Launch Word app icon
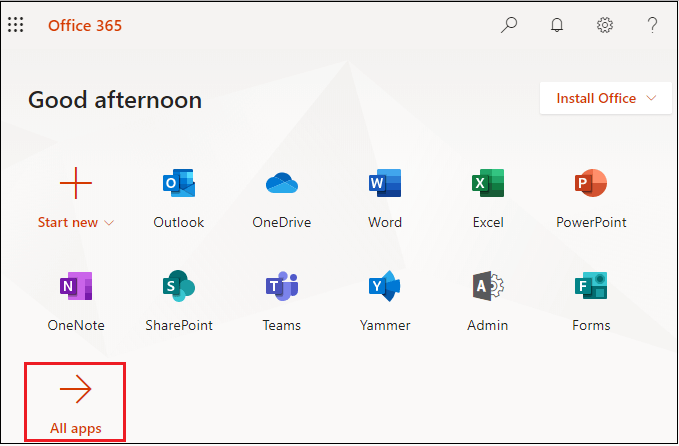Viewport: 679px width, 446px height. click(x=385, y=183)
